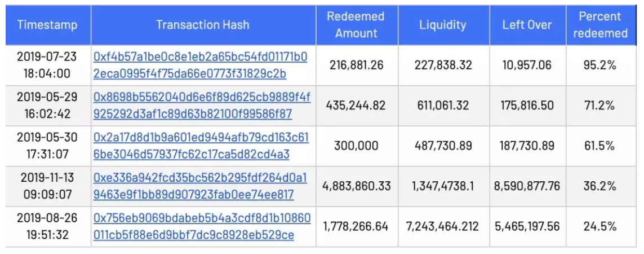Select the 2019-07-23 18:04:00 timestamp cell
The height and width of the screenshot is (254, 644).
[47, 65]
